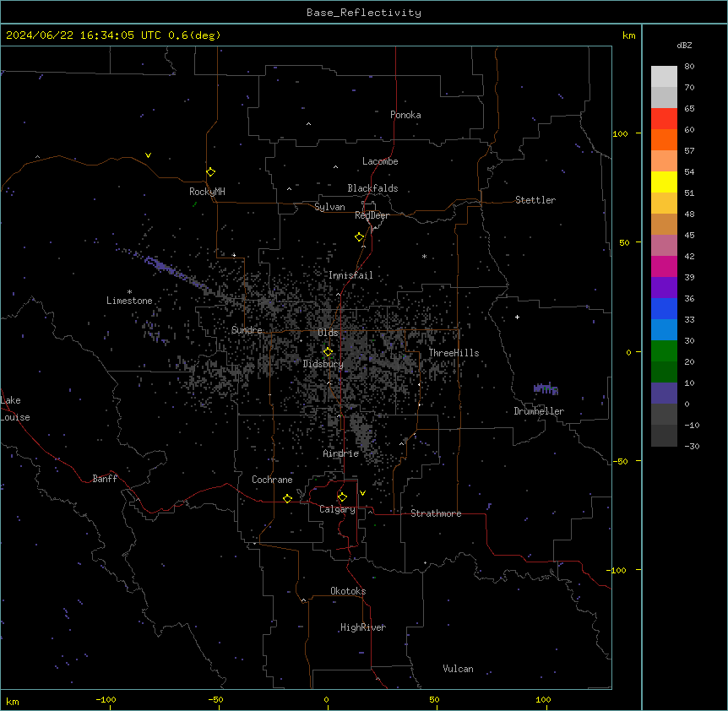
Task: Click the Lake Louise label
Action: (15, 409)
